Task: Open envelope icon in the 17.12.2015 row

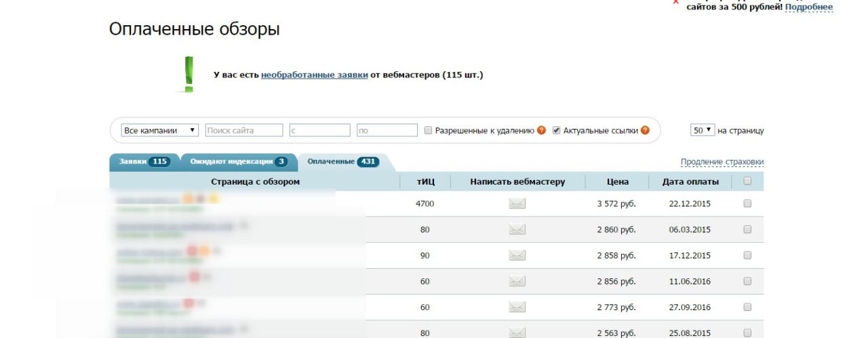Action: (517, 255)
